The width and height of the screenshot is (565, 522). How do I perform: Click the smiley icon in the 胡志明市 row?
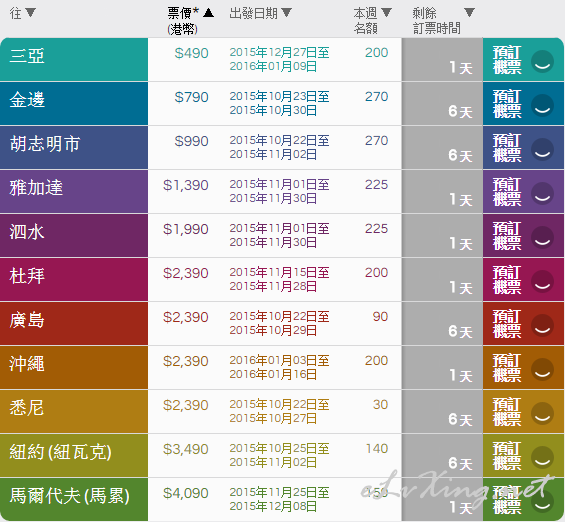pos(542,150)
